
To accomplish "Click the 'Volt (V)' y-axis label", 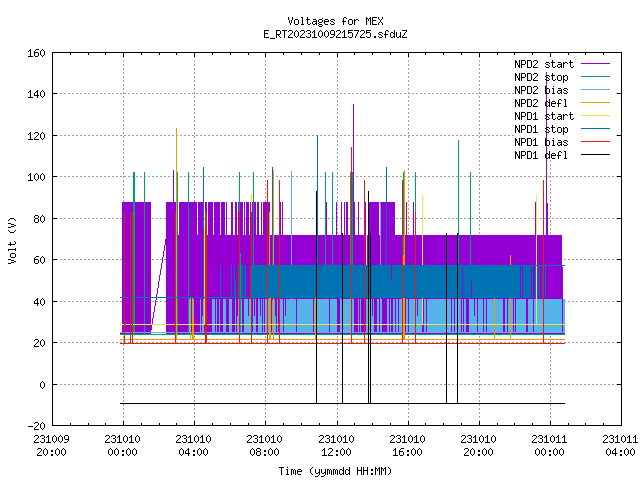I will [12, 240].
